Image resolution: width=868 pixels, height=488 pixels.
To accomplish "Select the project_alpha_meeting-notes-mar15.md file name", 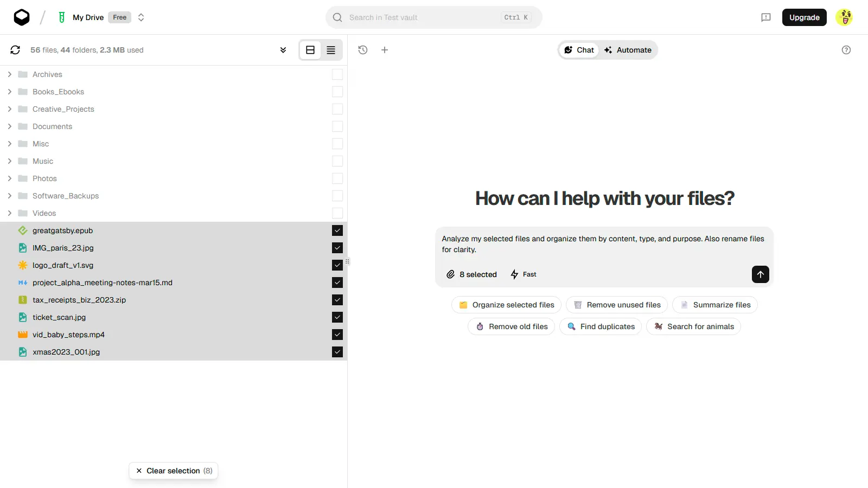I will pos(103,282).
